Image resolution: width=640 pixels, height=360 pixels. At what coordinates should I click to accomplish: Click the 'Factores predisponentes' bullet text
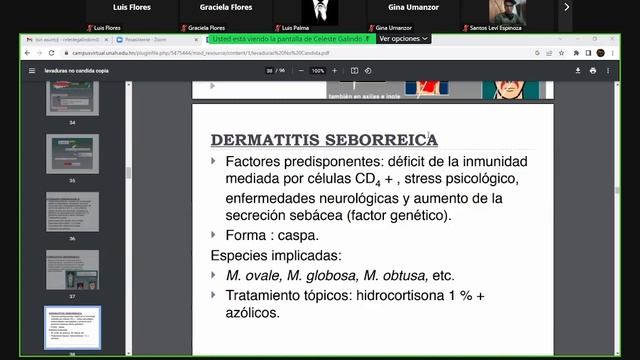point(376,188)
